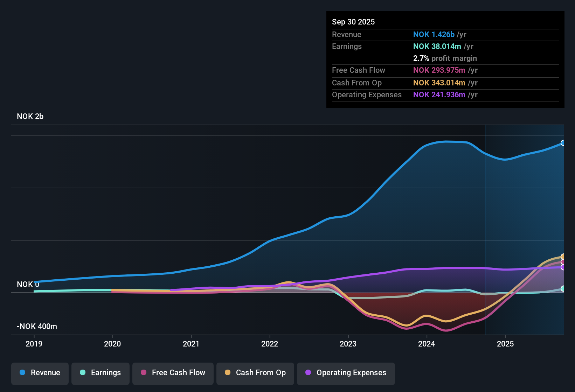The image size is (575, 392).
Task: Click the blue Revenue dot in legend
Action: pyautogui.click(x=22, y=373)
